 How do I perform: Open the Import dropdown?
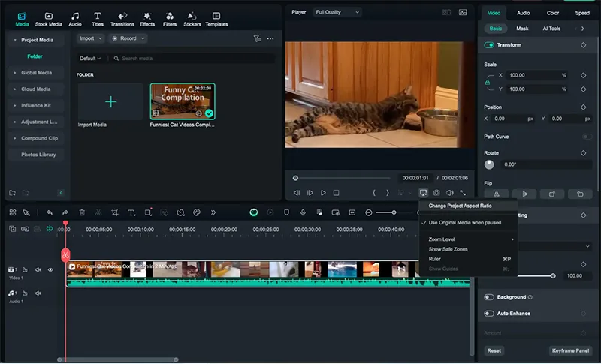[91, 38]
